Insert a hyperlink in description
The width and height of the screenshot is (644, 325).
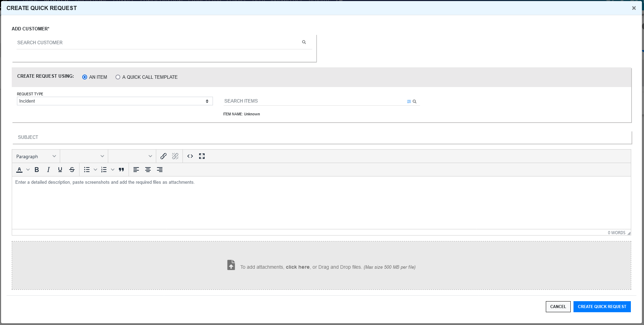164,156
